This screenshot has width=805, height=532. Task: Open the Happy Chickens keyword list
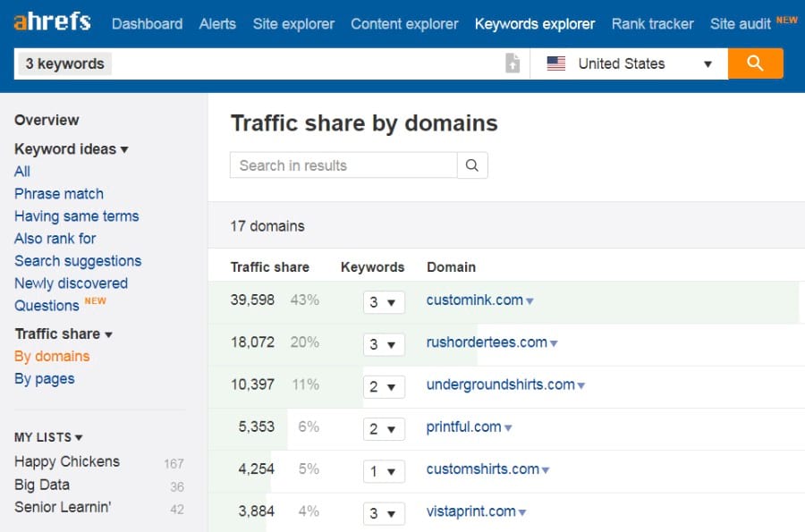point(66,461)
